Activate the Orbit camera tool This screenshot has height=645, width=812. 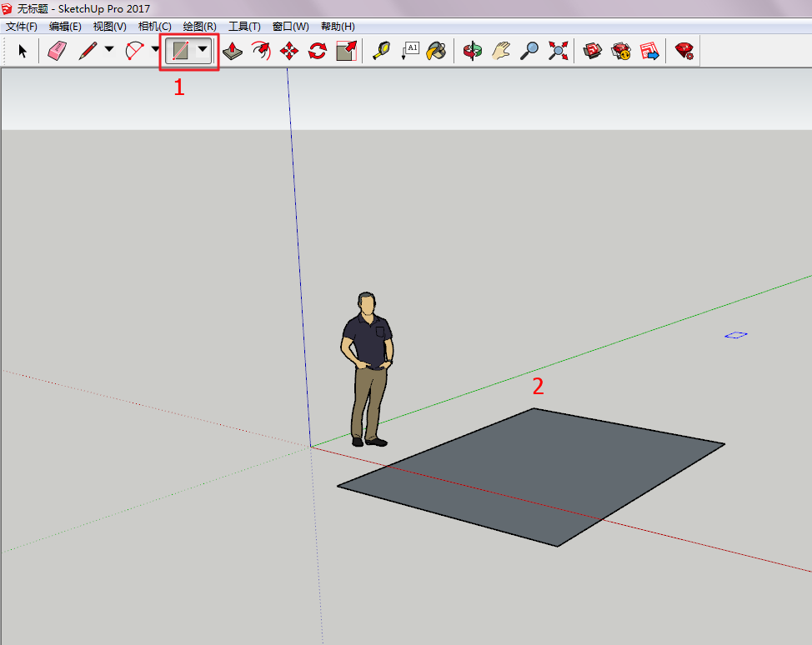[x=473, y=52]
